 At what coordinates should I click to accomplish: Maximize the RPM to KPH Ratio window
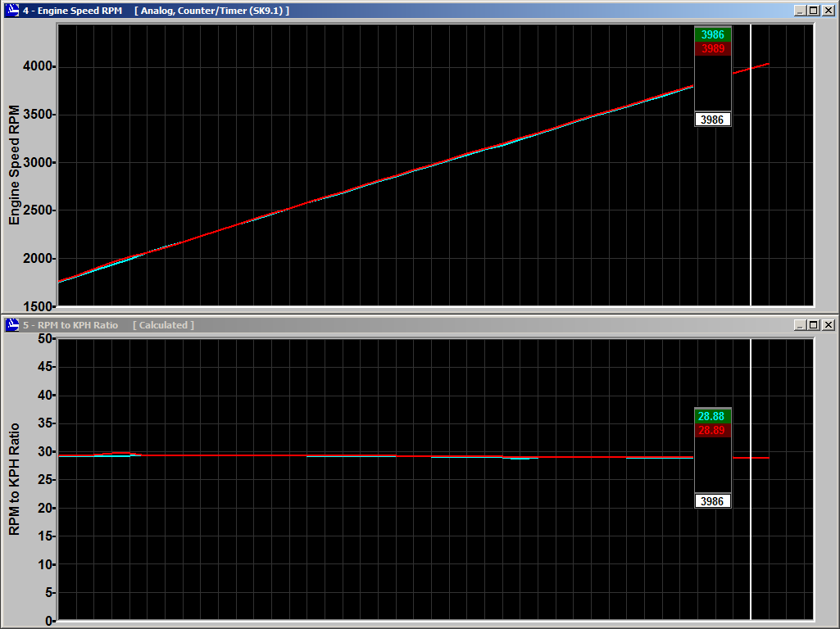click(813, 325)
